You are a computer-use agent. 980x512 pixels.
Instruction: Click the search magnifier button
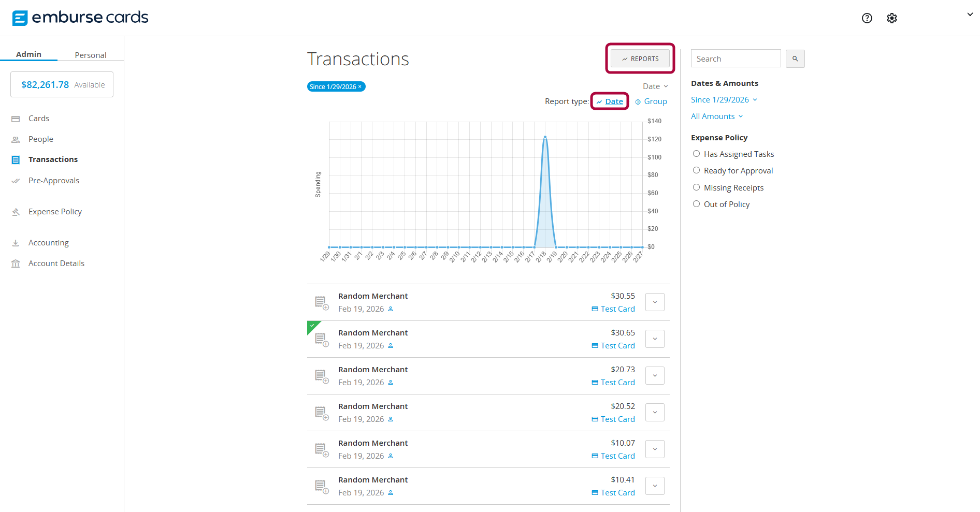[795, 59]
